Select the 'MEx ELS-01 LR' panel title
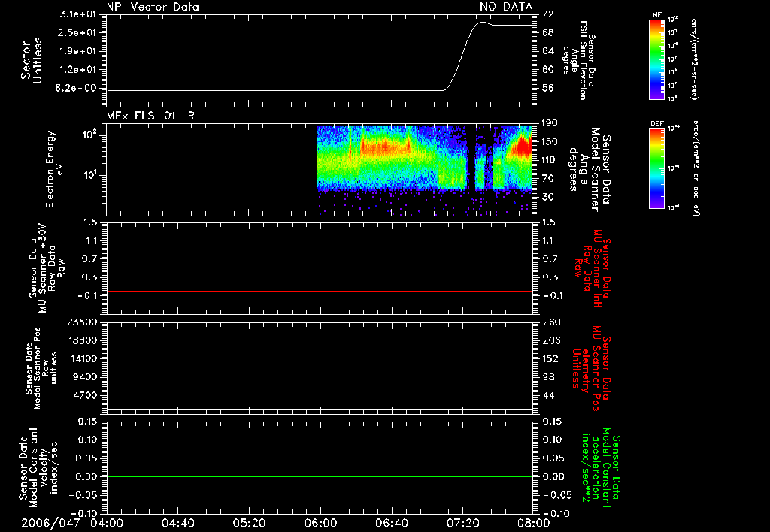This screenshot has width=770, height=532. coord(150,116)
